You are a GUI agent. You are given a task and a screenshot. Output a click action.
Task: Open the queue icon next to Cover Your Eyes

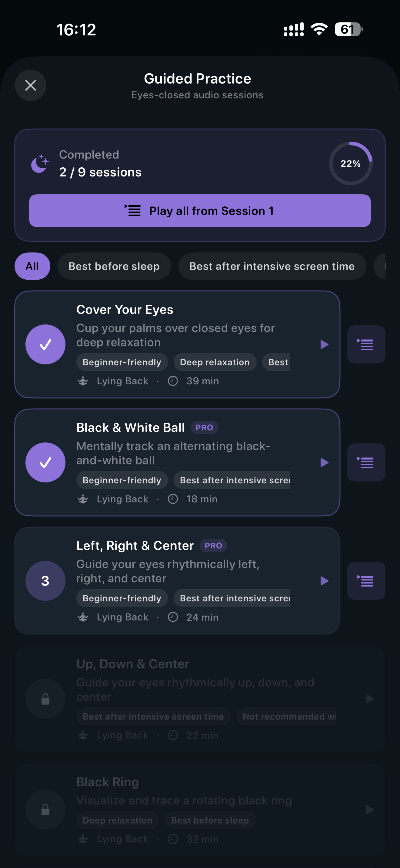pos(366,344)
